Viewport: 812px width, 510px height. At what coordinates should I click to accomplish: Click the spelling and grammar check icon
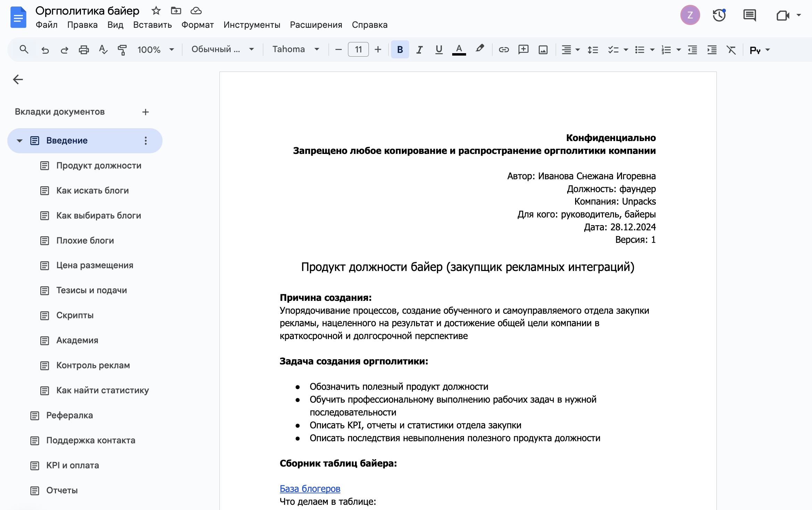[103, 50]
